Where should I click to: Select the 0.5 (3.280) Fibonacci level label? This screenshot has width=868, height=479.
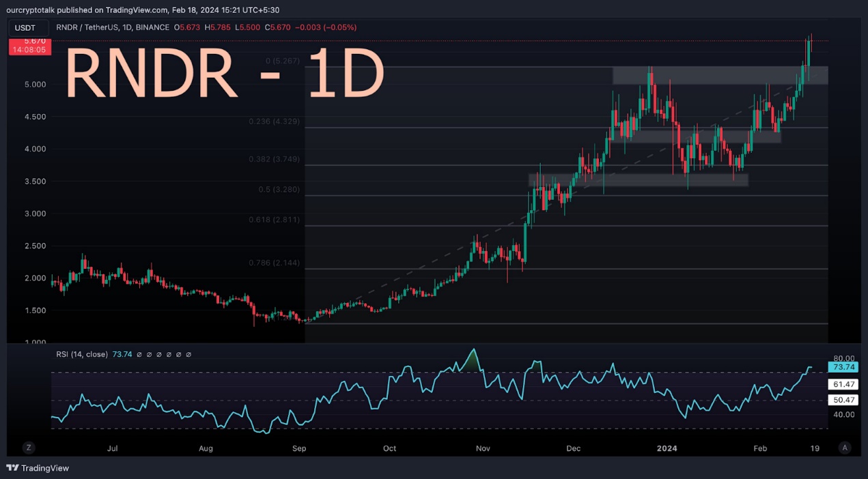[279, 190]
